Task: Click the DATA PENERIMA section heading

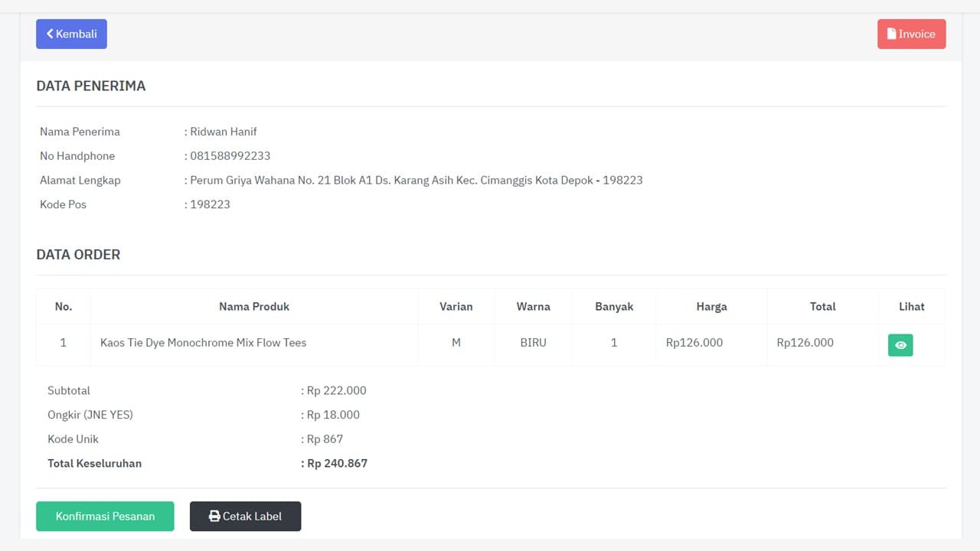Action: pos(90,86)
